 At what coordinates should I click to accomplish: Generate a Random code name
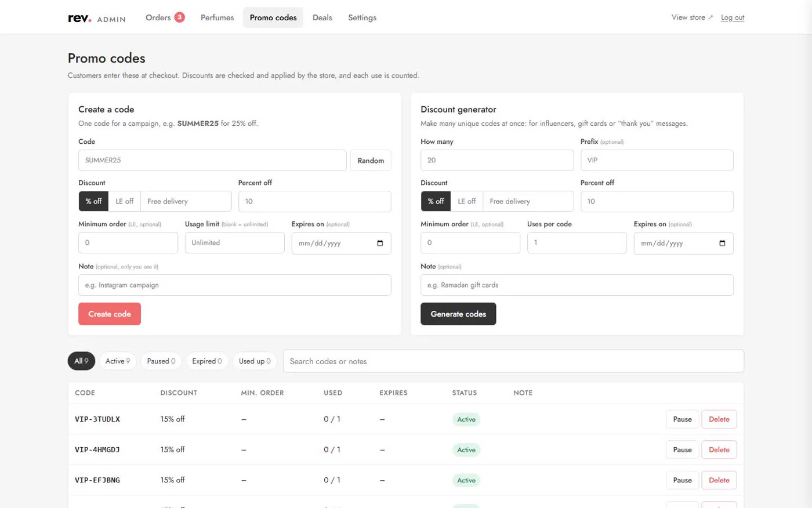tap(371, 161)
